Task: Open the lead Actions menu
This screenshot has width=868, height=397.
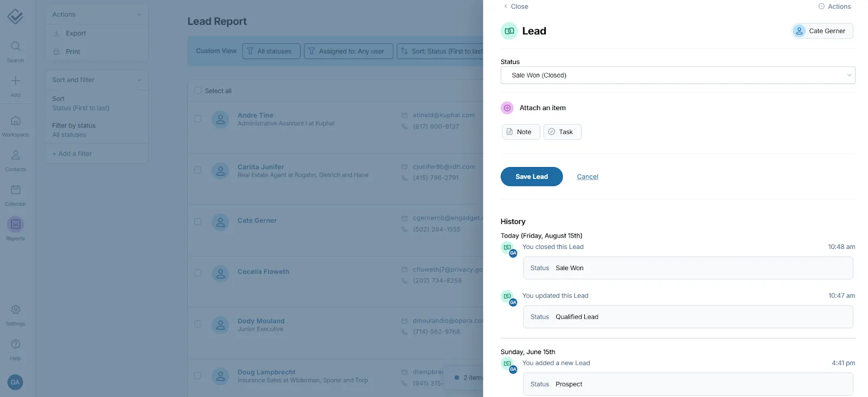Action: [x=834, y=7]
